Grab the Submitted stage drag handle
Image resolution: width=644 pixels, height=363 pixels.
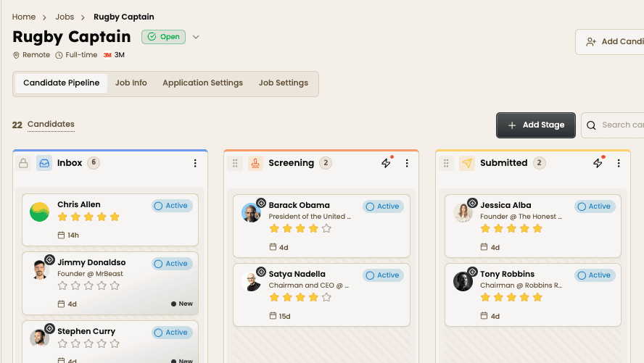[x=446, y=163]
